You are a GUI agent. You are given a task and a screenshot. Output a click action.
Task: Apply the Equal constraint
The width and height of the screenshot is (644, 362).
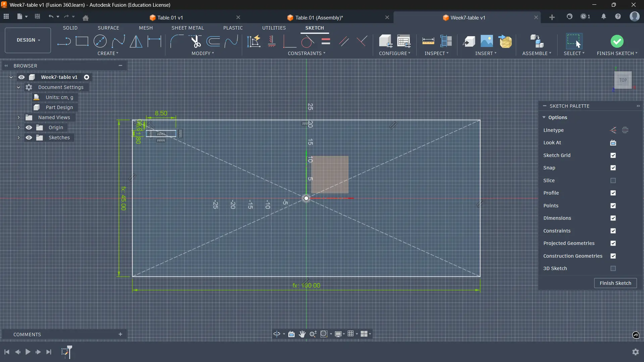(x=326, y=41)
